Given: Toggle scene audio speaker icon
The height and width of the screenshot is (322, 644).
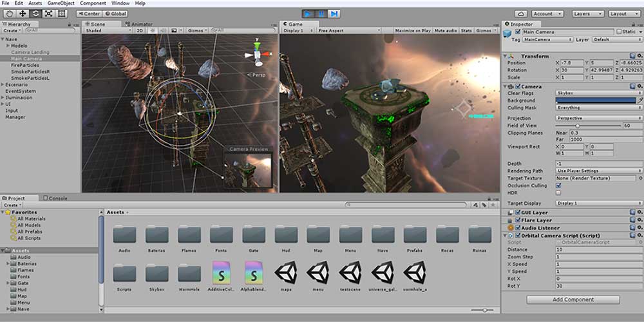Looking at the screenshot, I should pyautogui.click(x=163, y=30).
